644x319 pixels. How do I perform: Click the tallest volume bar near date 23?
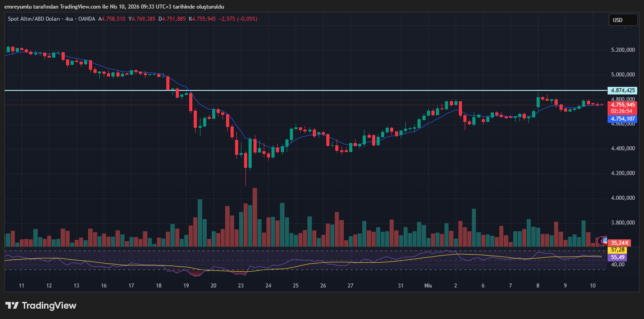[x=255, y=218]
